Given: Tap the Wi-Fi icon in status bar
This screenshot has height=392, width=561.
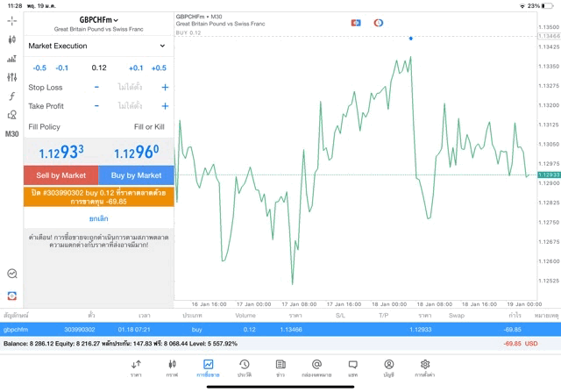Looking at the screenshot, I should tap(522, 6).
